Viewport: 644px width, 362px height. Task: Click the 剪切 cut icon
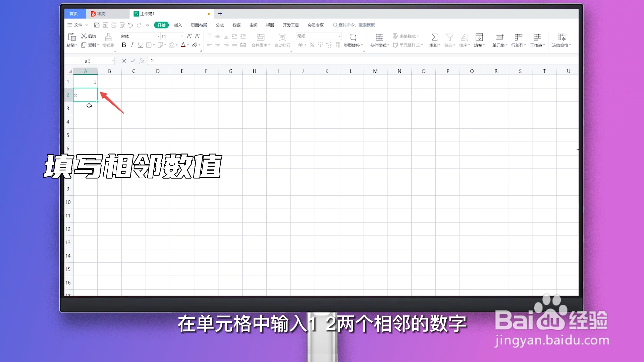click(88, 36)
